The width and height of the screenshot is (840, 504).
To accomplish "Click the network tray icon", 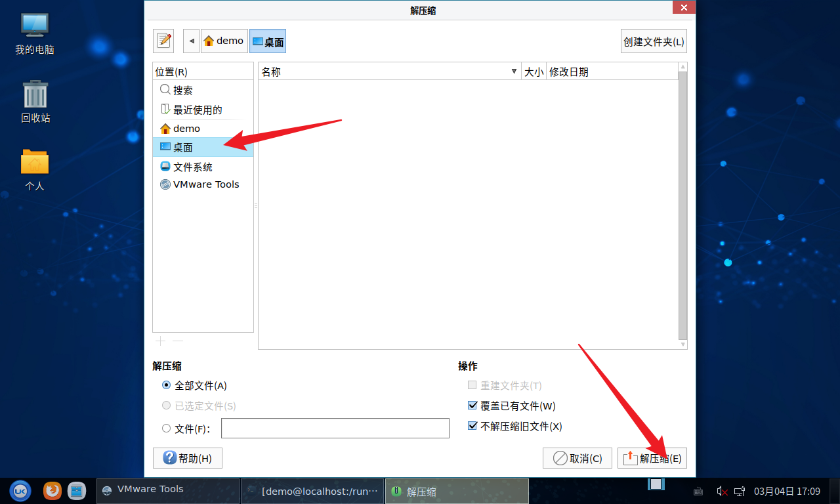I will point(740,491).
